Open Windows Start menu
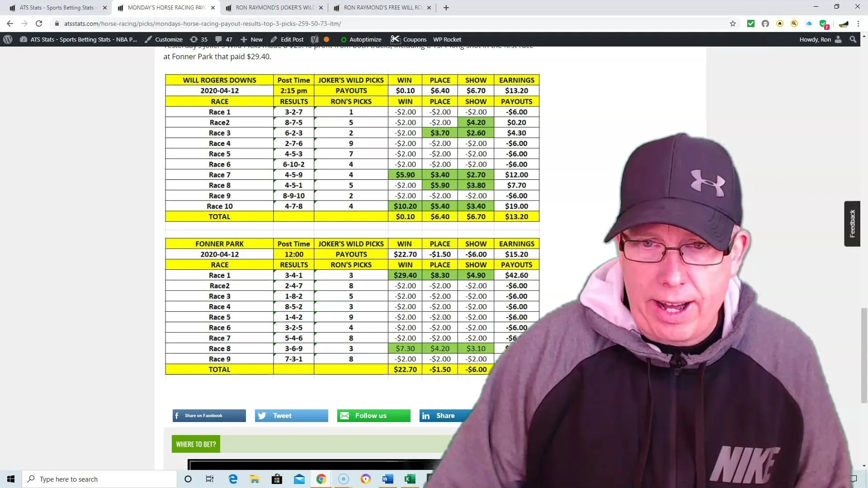 [11, 479]
